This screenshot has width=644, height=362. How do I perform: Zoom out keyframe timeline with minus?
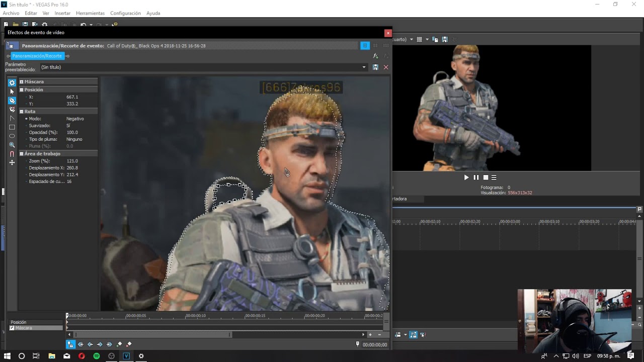tap(380, 334)
